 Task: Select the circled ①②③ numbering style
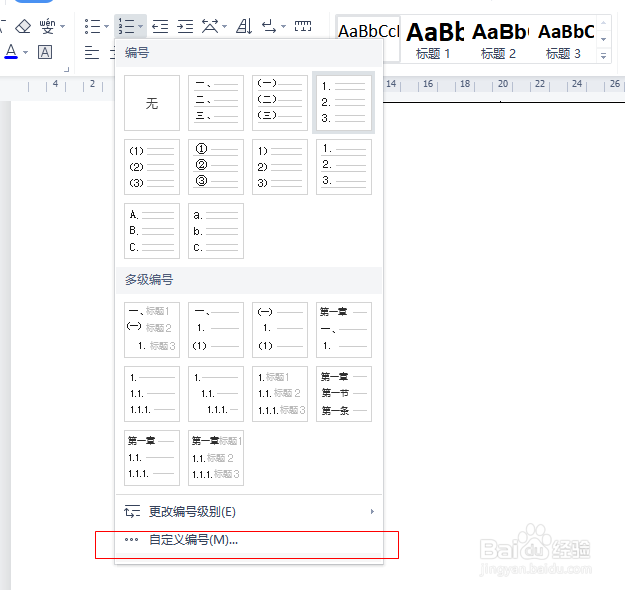point(216,167)
